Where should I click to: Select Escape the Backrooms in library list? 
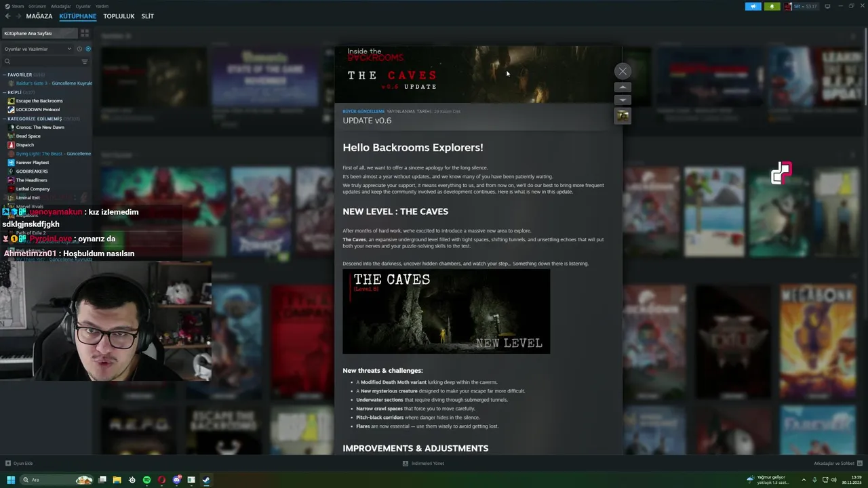[x=39, y=101]
